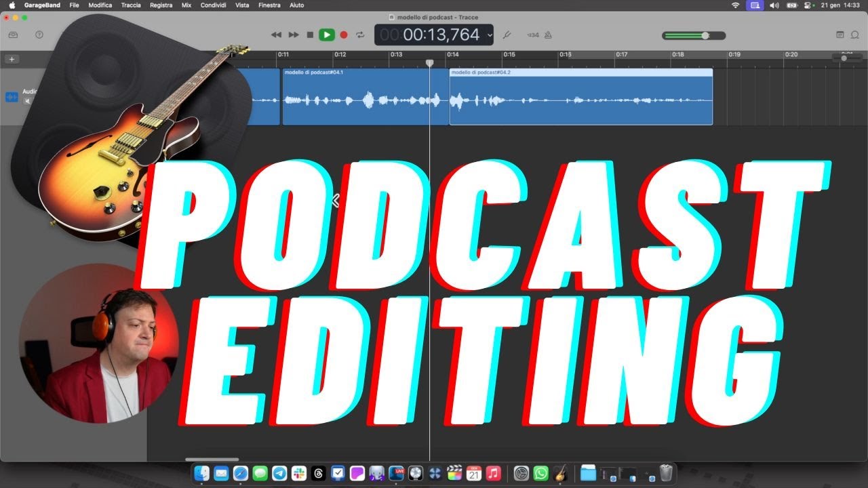The image size is (868, 488).
Task: Open the Quick Help question-mark button
Action: 39,35
